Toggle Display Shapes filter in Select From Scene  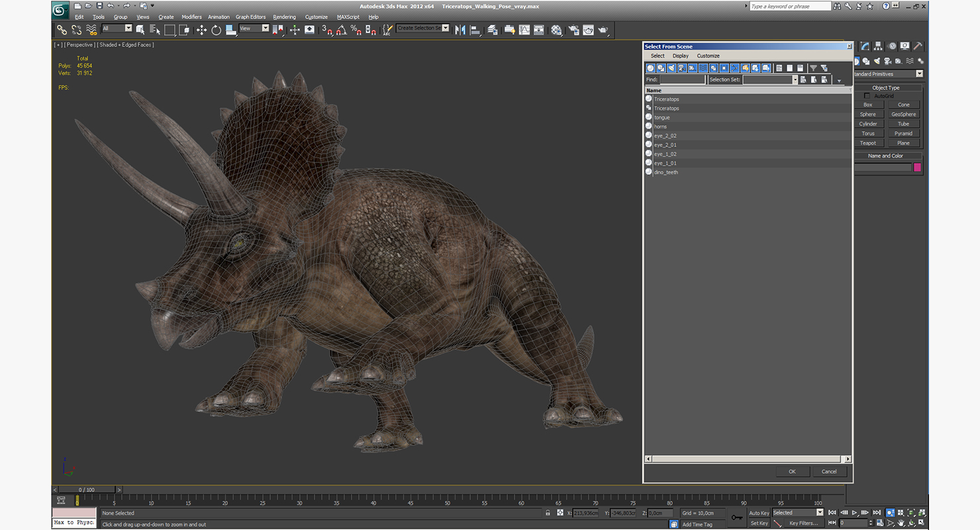(661, 68)
